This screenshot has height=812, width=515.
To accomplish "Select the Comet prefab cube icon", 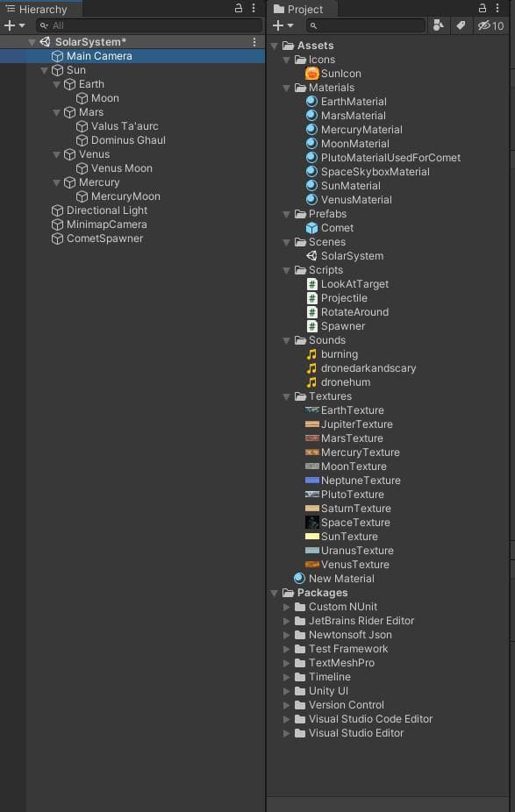I will [x=312, y=228].
